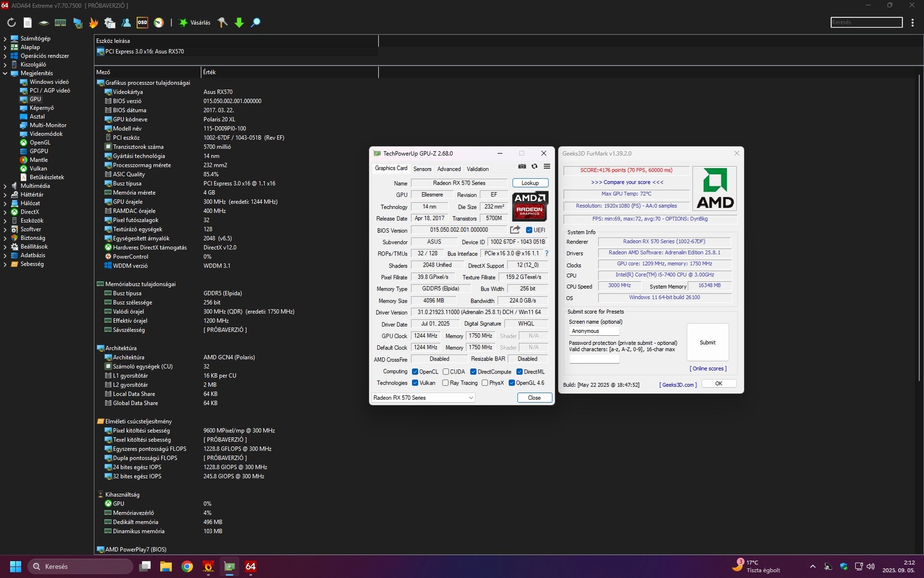The width and height of the screenshot is (924, 578).
Task: Open File Explorer from the taskbar
Action: 166,566
